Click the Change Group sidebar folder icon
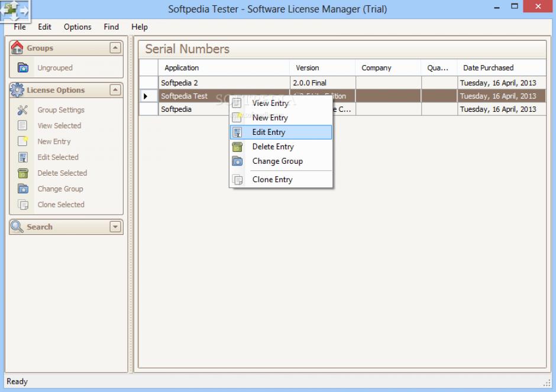The height and width of the screenshot is (392, 556). coord(23,189)
